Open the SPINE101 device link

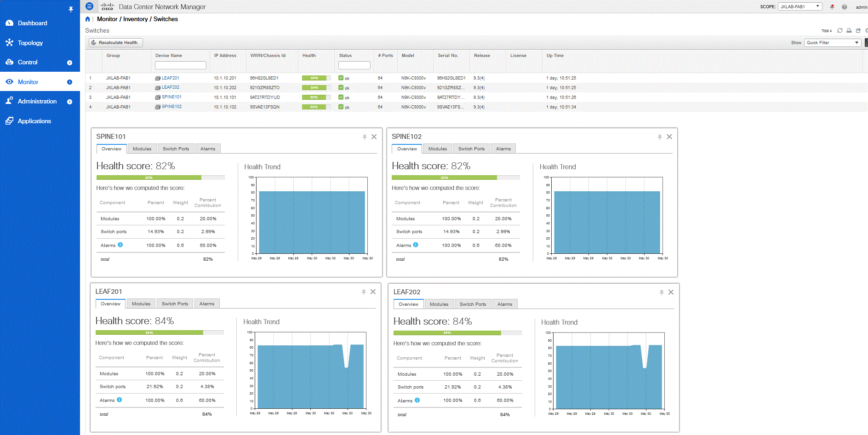pos(171,97)
